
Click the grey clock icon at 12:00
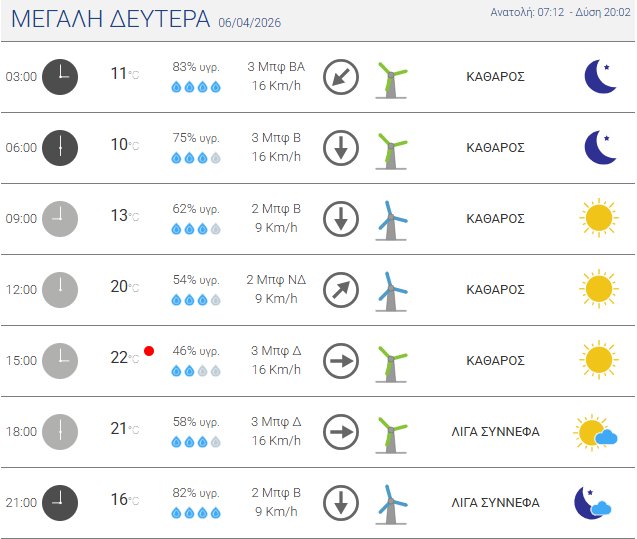point(61,290)
